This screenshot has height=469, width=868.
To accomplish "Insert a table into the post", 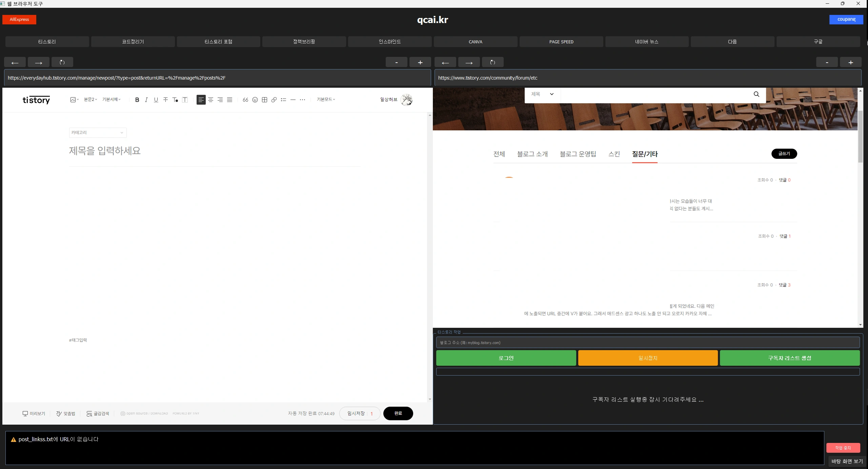I will [x=264, y=100].
